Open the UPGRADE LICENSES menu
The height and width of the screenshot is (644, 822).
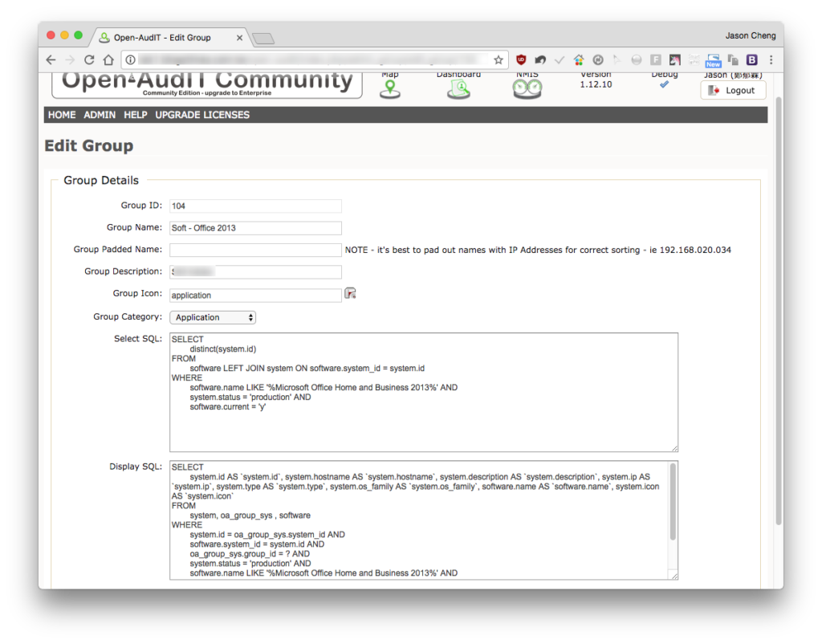tap(202, 115)
